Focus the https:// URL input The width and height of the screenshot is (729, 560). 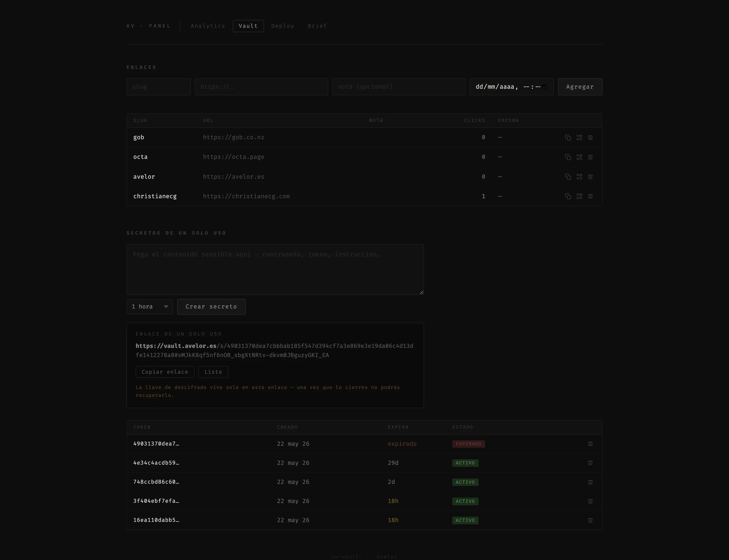click(x=261, y=87)
